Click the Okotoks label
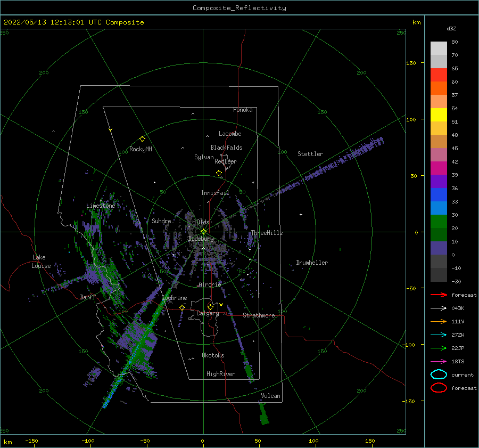Viewport: 479px width, 448px height. (x=213, y=355)
